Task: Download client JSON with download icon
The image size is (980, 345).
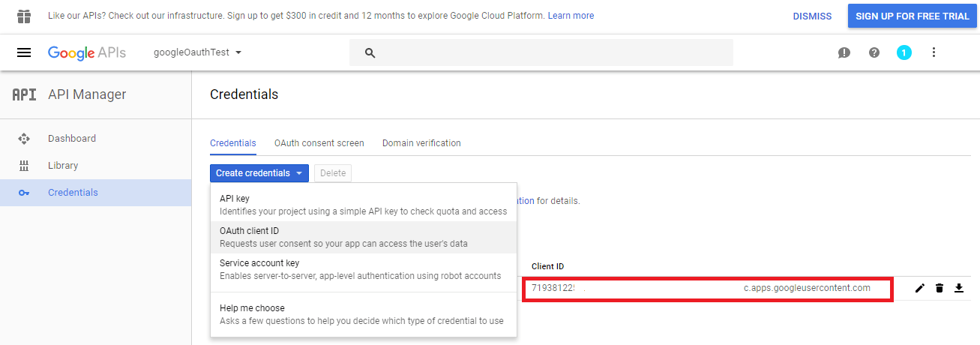Action: tap(959, 288)
